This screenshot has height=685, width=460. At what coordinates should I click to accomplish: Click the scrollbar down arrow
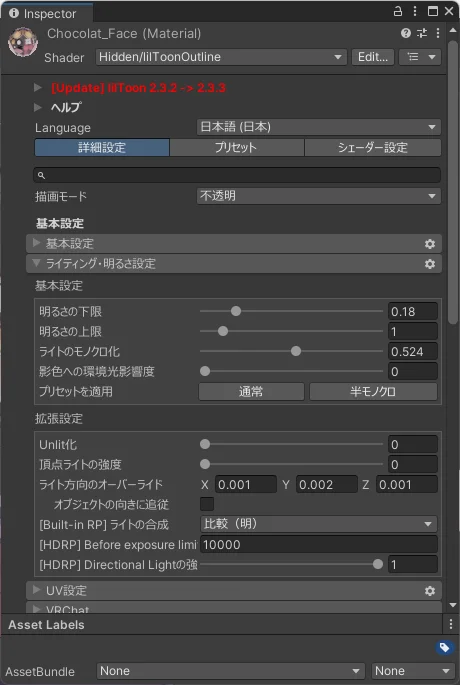coord(453,605)
